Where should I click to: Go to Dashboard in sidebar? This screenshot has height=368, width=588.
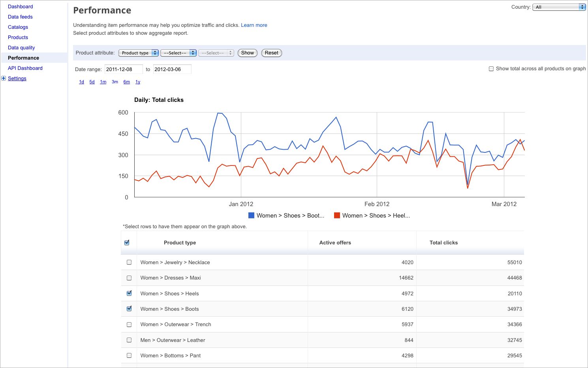pyautogui.click(x=21, y=7)
